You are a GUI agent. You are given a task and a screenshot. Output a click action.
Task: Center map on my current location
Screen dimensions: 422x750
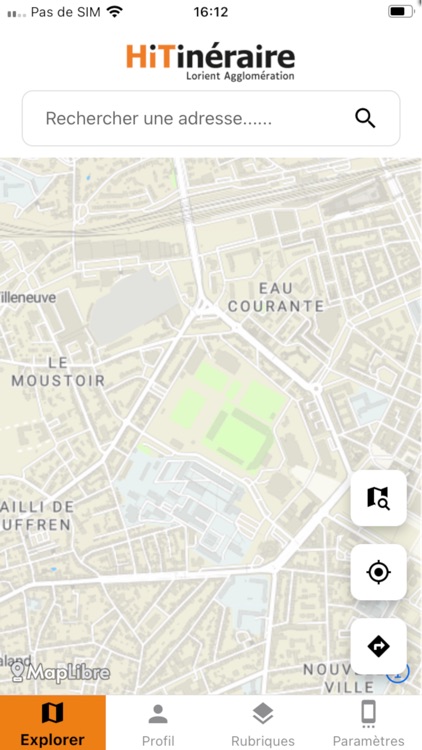[378, 572]
